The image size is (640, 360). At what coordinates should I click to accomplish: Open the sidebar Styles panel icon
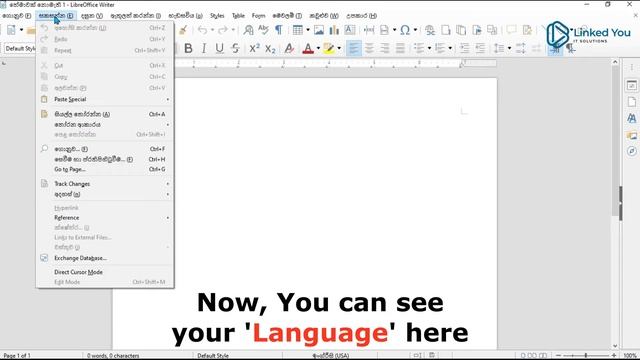(x=631, y=118)
